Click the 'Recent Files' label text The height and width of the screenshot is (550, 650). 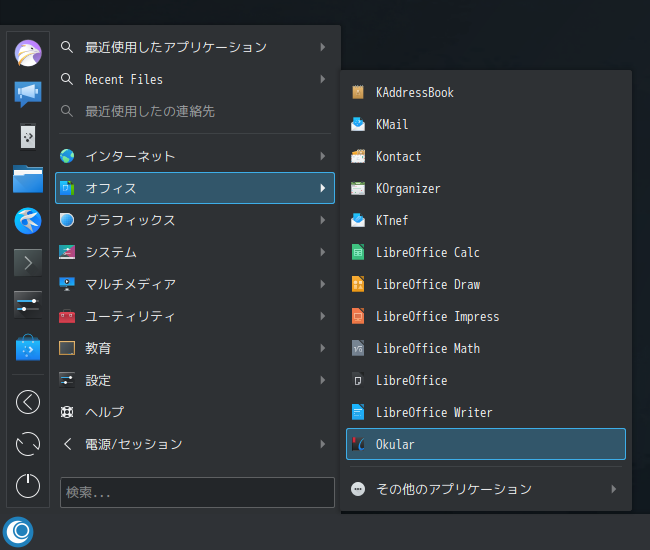tap(124, 79)
